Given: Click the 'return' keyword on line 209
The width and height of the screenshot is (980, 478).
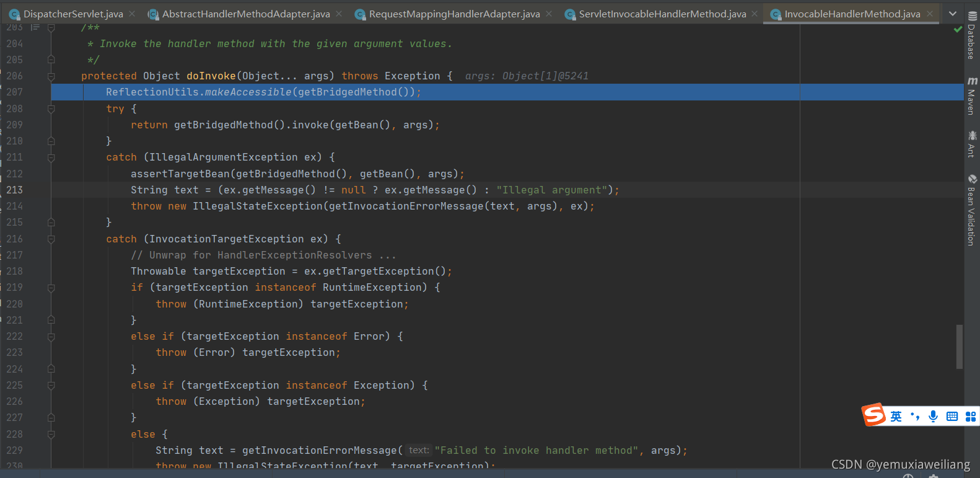Looking at the screenshot, I should pyautogui.click(x=149, y=125).
